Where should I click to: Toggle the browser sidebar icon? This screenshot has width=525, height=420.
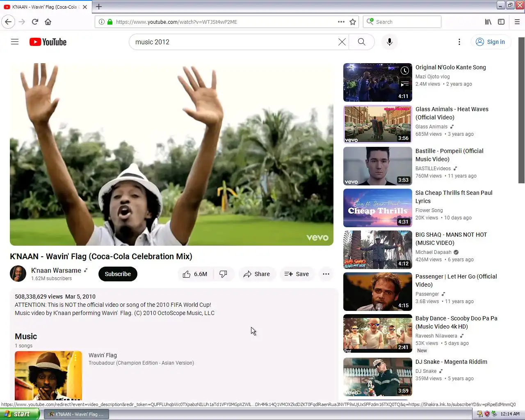[501, 22]
